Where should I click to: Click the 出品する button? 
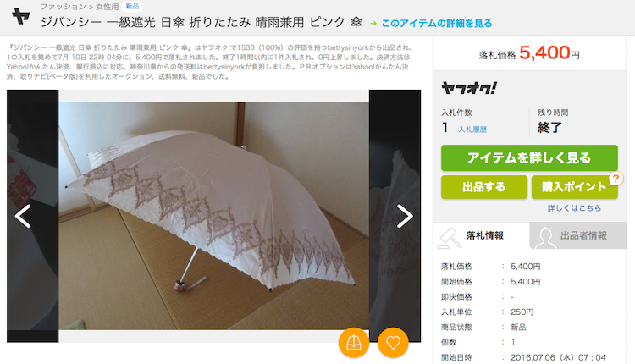click(484, 187)
